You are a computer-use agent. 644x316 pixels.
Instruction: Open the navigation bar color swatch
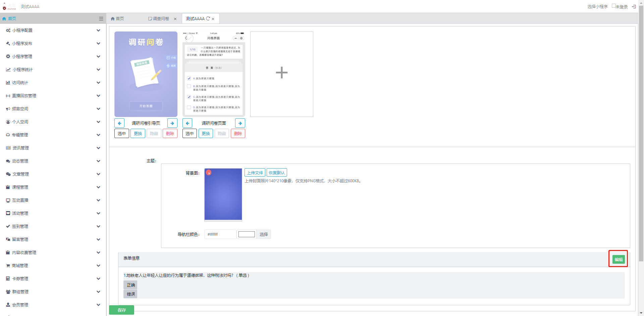tap(247, 235)
